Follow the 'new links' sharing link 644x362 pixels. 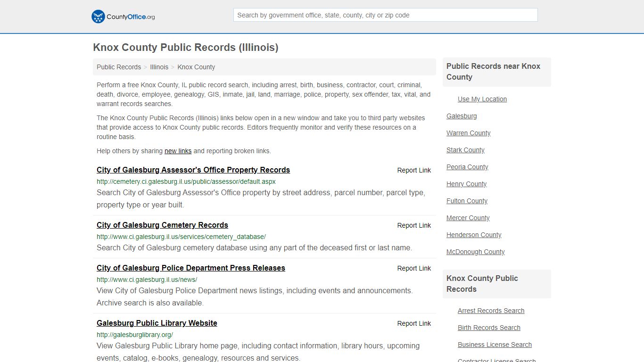(x=178, y=151)
